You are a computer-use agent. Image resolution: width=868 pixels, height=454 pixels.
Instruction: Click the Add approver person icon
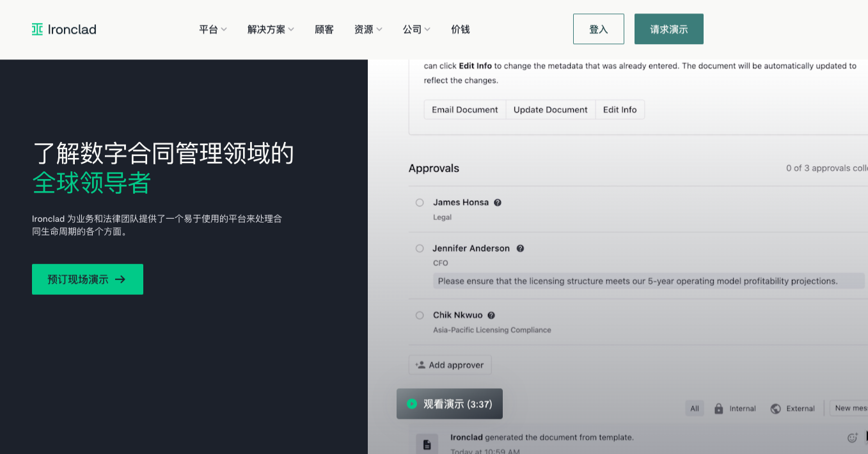(x=420, y=364)
